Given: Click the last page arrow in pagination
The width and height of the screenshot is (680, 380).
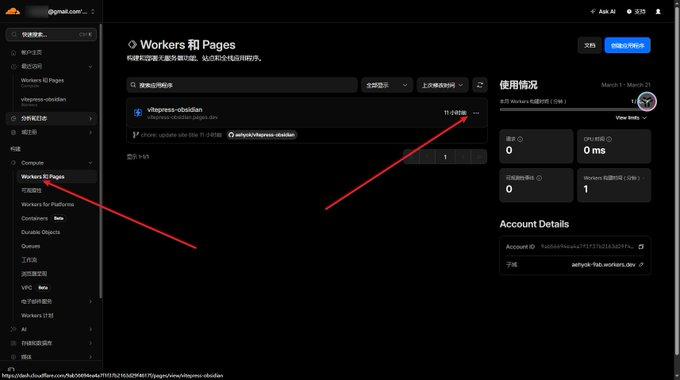Looking at the screenshot, I should [479, 157].
